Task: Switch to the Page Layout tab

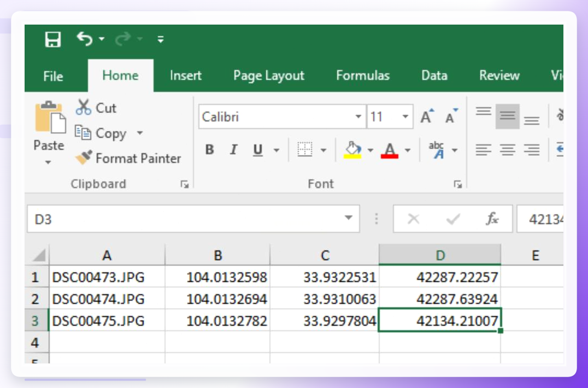Action: [x=269, y=76]
